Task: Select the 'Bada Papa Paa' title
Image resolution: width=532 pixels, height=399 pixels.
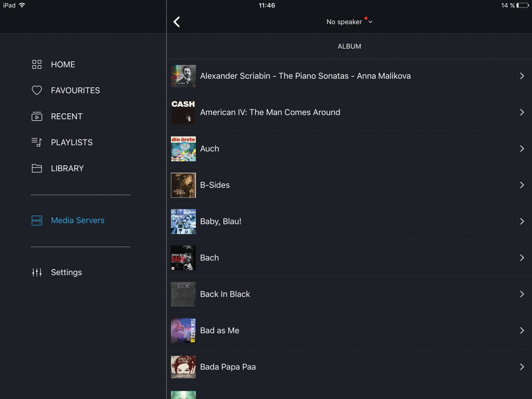Action: click(228, 367)
